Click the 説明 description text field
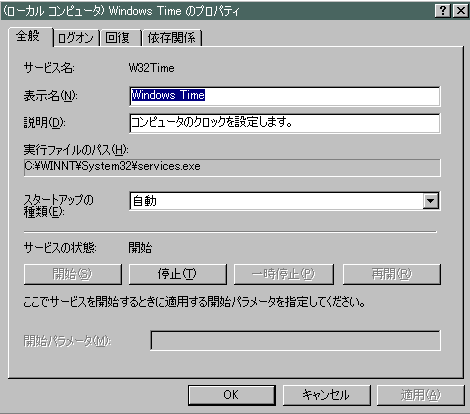The height and width of the screenshot is (414, 470). point(285,123)
